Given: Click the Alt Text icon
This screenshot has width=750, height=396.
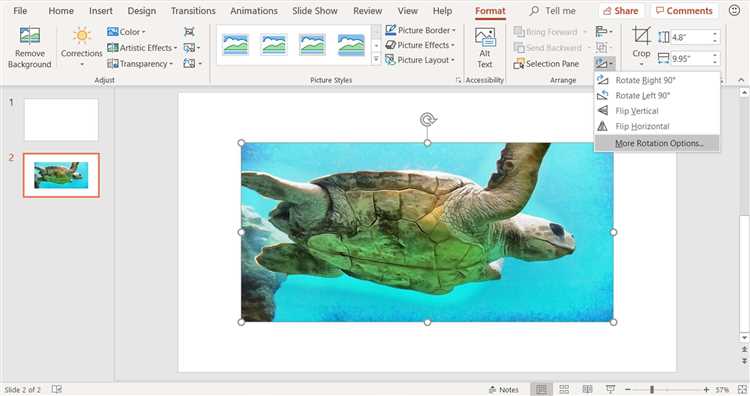Looking at the screenshot, I should tap(485, 37).
